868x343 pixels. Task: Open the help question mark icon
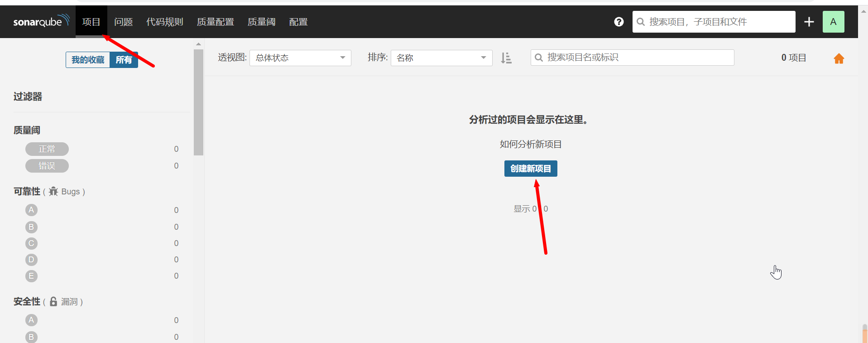619,22
